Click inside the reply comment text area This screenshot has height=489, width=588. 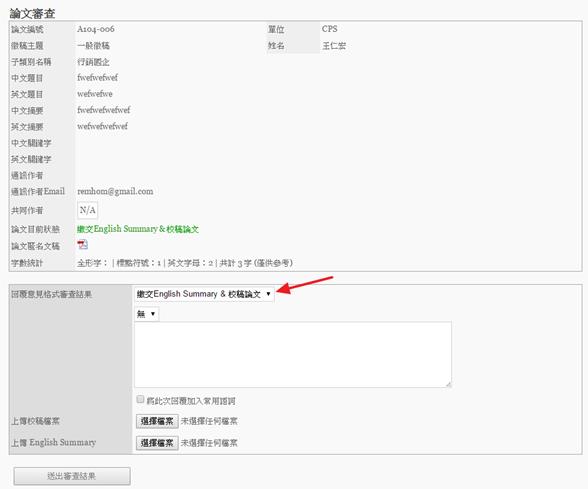coord(292,354)
